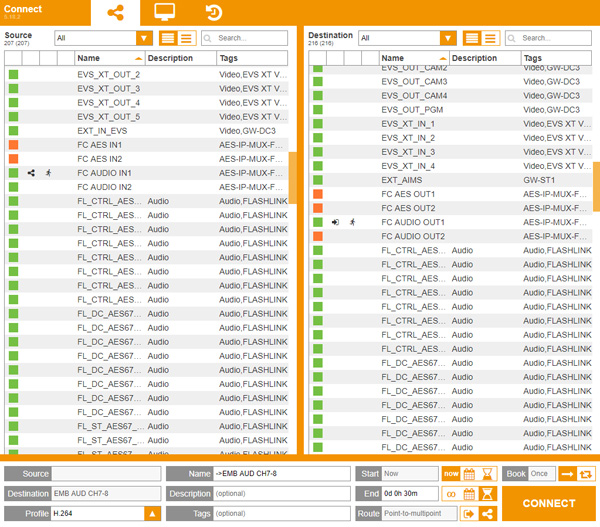Select destination EVS_OUT_PGM
The width and height of the screenshot is (600, 527).
[451, 110]
